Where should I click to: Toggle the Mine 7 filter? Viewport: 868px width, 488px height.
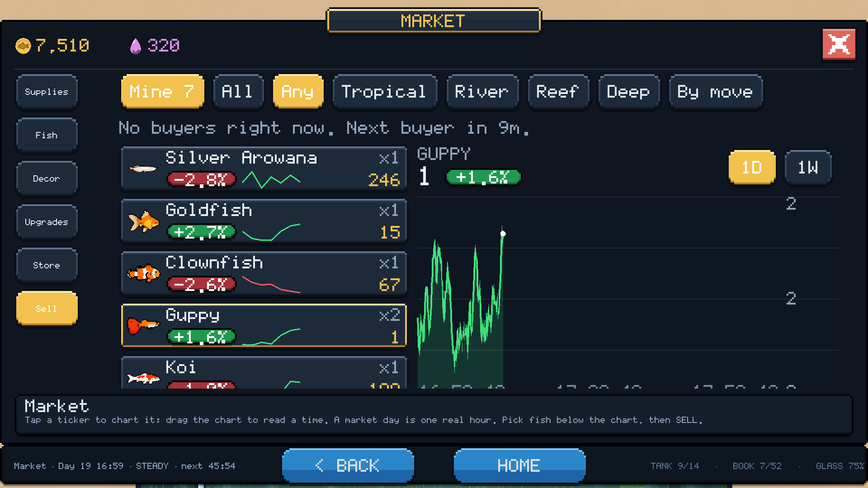pos(162,92)
